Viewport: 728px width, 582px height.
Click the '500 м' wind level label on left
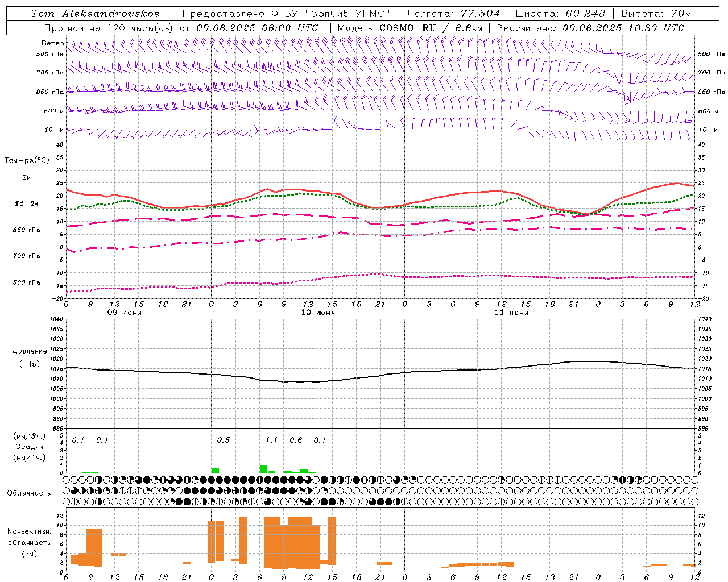pos(54,111)
